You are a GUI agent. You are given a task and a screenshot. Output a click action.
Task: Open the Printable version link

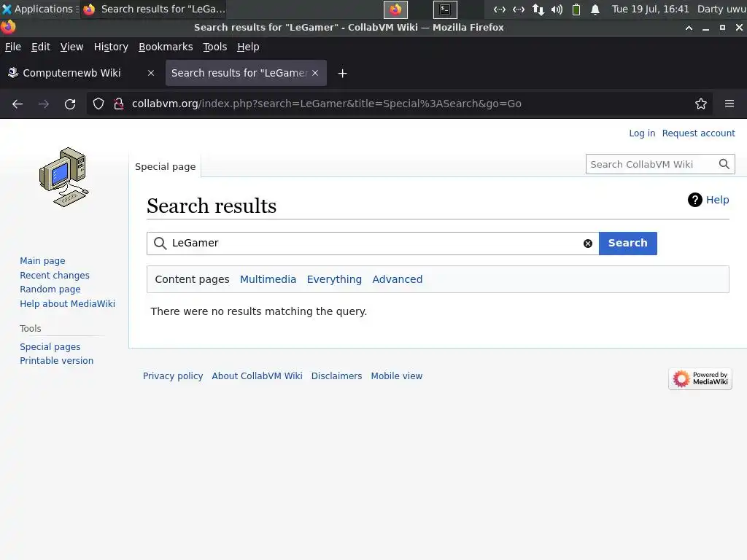point(57,360)
